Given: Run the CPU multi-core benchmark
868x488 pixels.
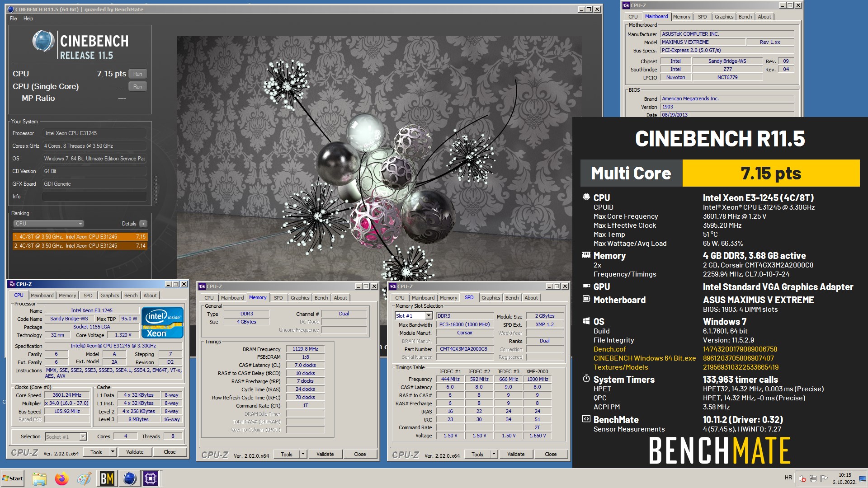Looking at the screenshot, I should [138, 74].
